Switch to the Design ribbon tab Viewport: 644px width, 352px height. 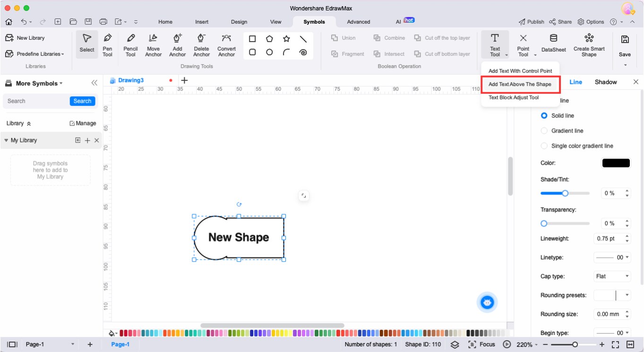click(x=239, y=22)
